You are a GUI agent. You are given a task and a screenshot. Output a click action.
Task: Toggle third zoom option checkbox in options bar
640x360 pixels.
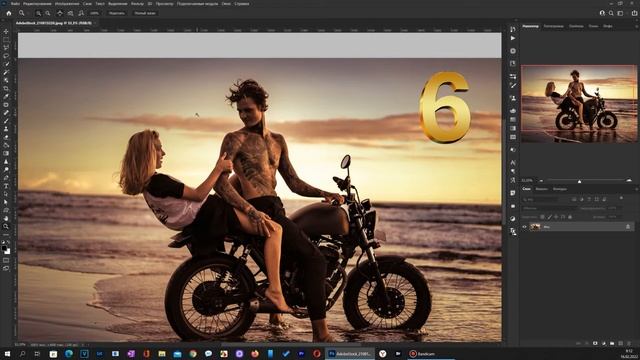pyautogui.click(x=81, y=13)
